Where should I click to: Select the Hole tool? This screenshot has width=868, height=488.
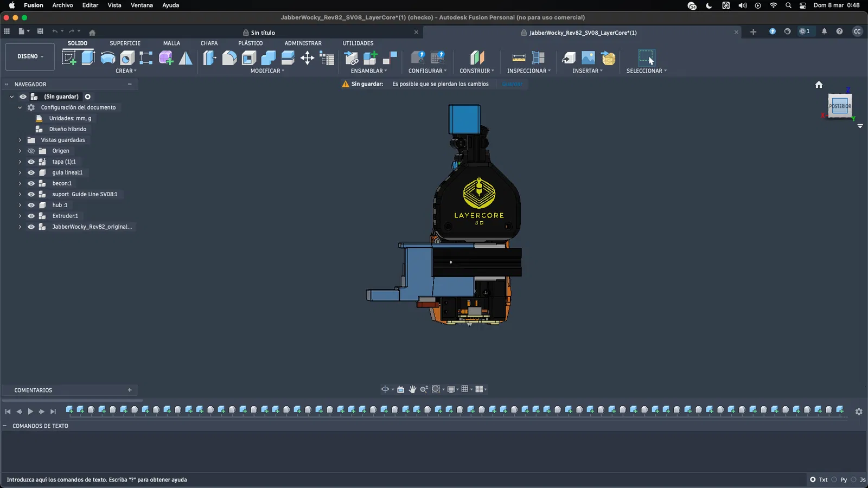point(127,57)
